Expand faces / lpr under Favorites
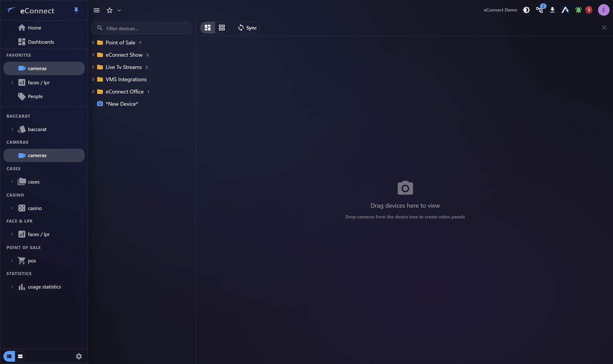The image size is (613, 364). click(12, 82)
